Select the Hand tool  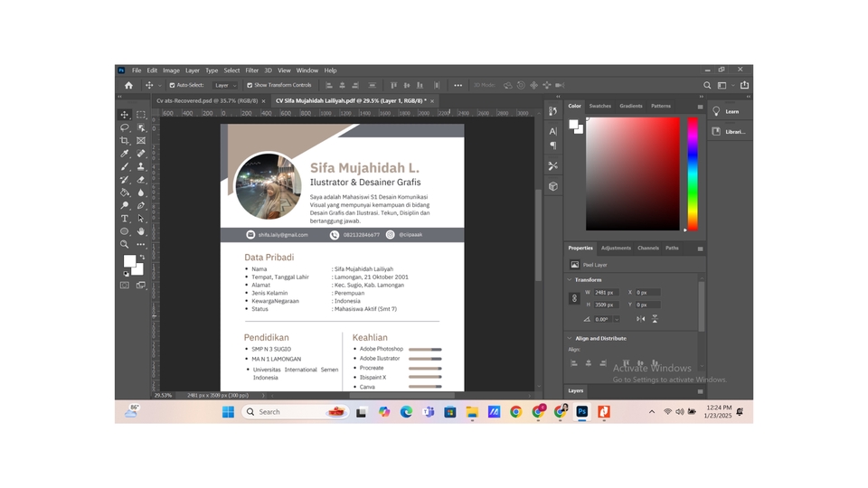click(141, 231)
